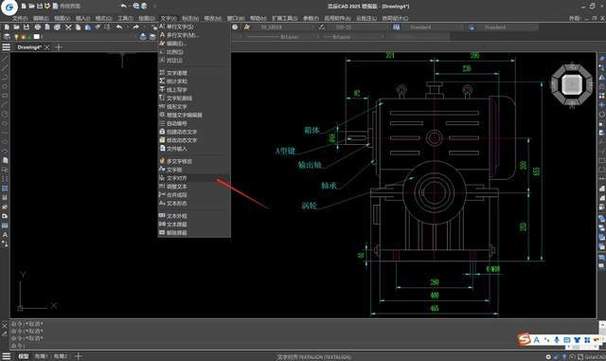The width and height of the screenshot is (606, 361).
Task: Open the 文件(F) menu
Action: pos(19,18)
